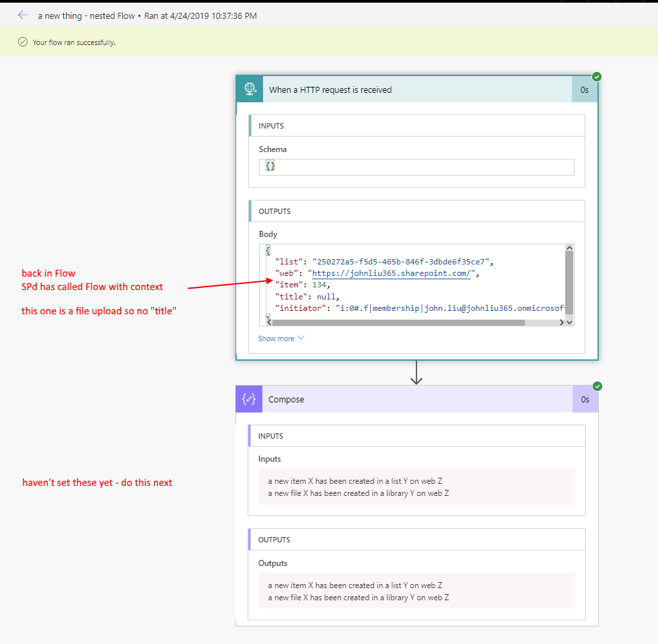Click the HTTP request trigger globe icon
Screen dimensions: 658x644
[250, 89]
